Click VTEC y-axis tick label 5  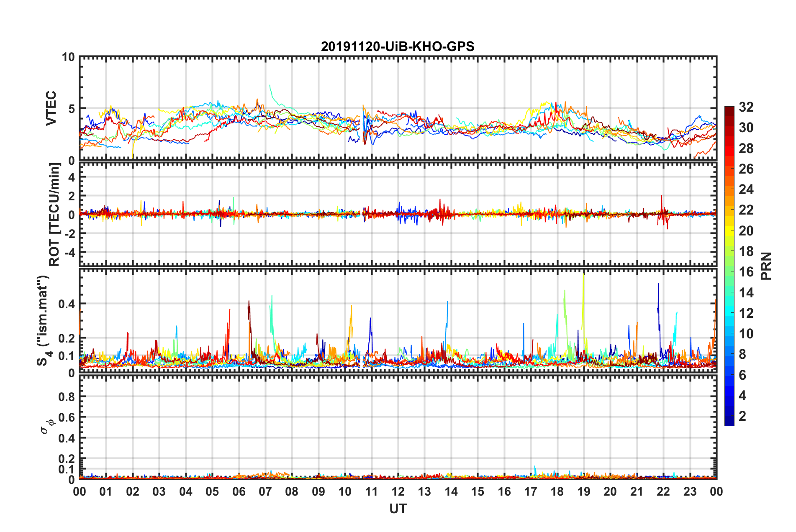[x=72, y=109]
